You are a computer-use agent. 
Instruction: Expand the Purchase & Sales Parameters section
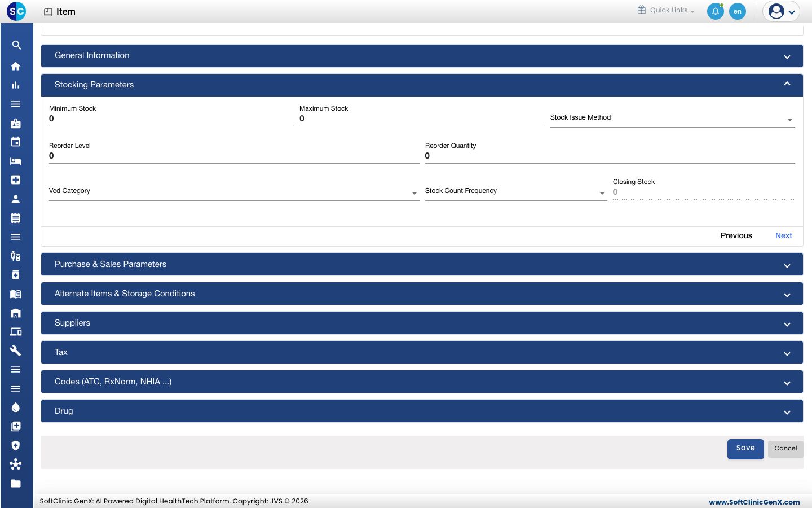coord(422,264)
